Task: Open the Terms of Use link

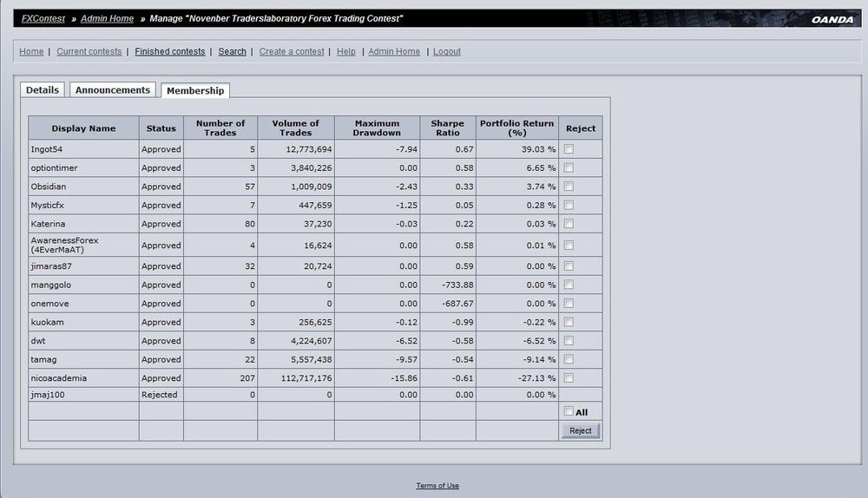Action: pos(437,485)
